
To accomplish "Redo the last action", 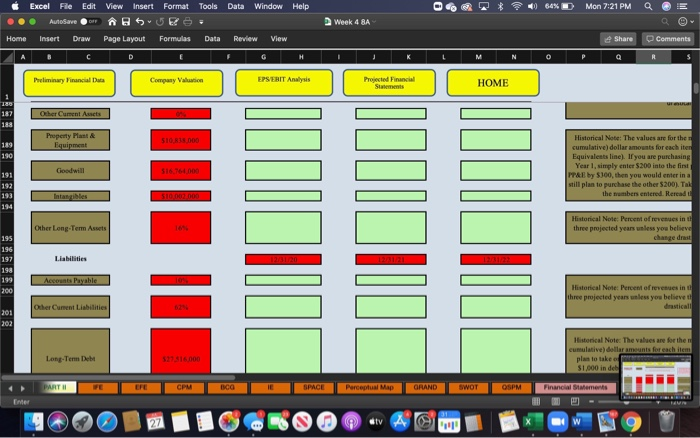I will point(159,21).
